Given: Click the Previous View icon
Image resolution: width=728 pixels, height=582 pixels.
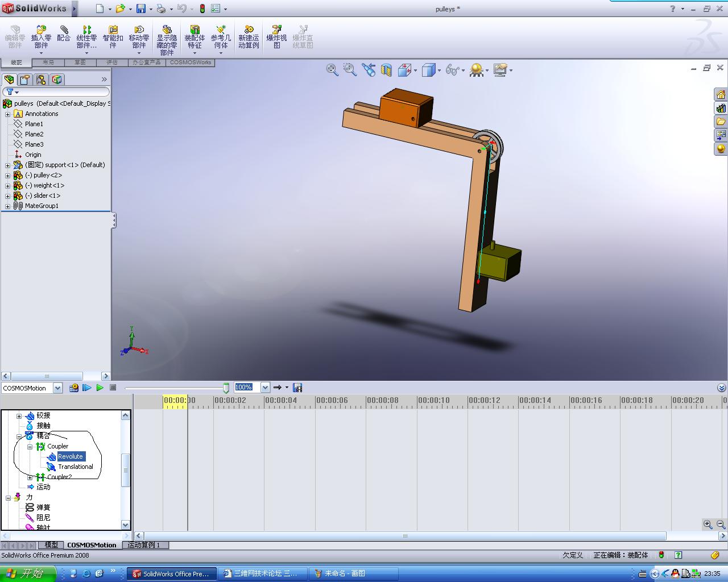Looking at the screenshot, I should click(x=369, y=70).
